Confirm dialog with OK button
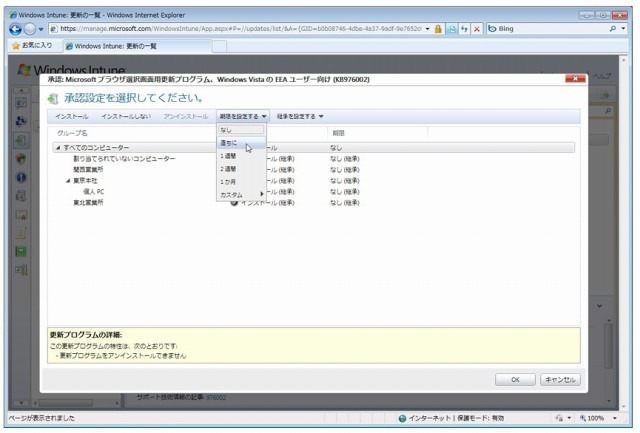The height and width of the screenshot is (433, 640). pos(515,380)
